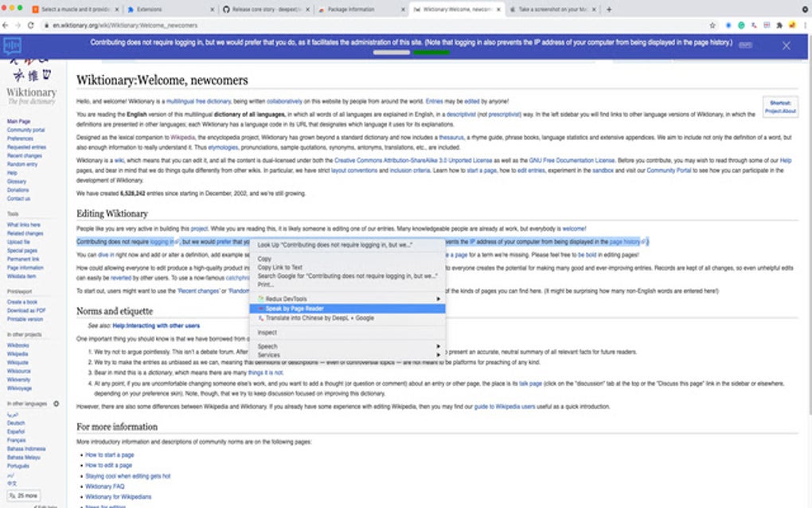This screenshot has height=508, width=812.
Task: Open 'Wiktionary FAQ' link
Action: click(104, 487)
